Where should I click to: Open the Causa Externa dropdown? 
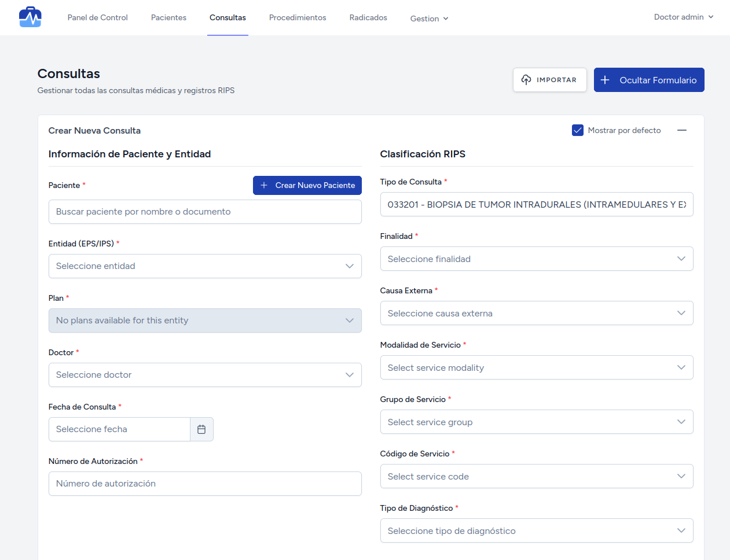tap(536, 314)
